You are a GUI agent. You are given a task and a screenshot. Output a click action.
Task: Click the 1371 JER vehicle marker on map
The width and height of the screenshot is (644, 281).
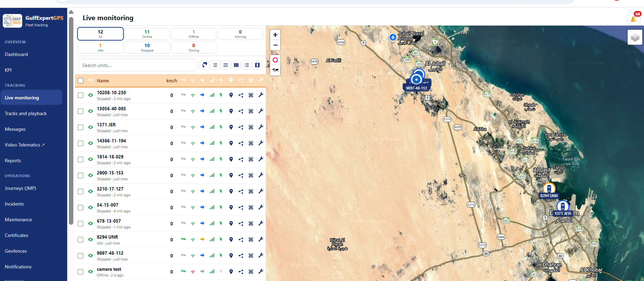click(562, 207)
